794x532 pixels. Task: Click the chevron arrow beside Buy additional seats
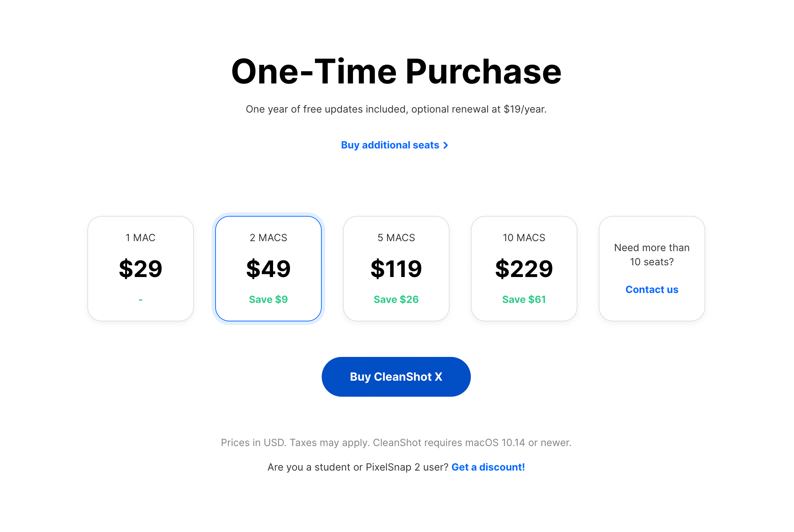point(446,145)
